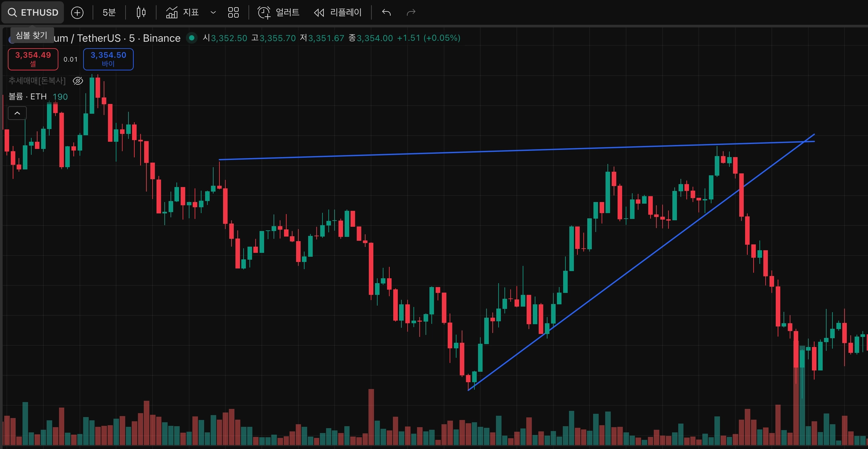Add a compare symbol with the plus icon

(x=77, y=13)
